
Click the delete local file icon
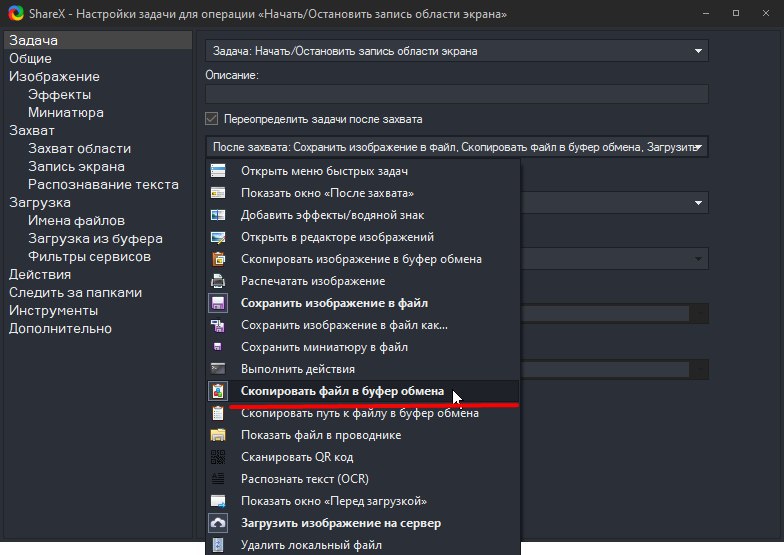pos(218,544)
